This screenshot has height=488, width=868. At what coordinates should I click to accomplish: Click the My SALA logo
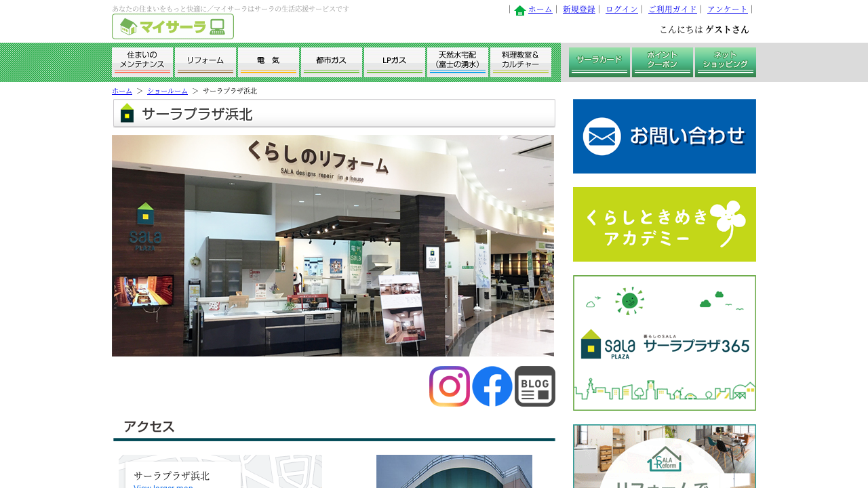tap(173, 26)
